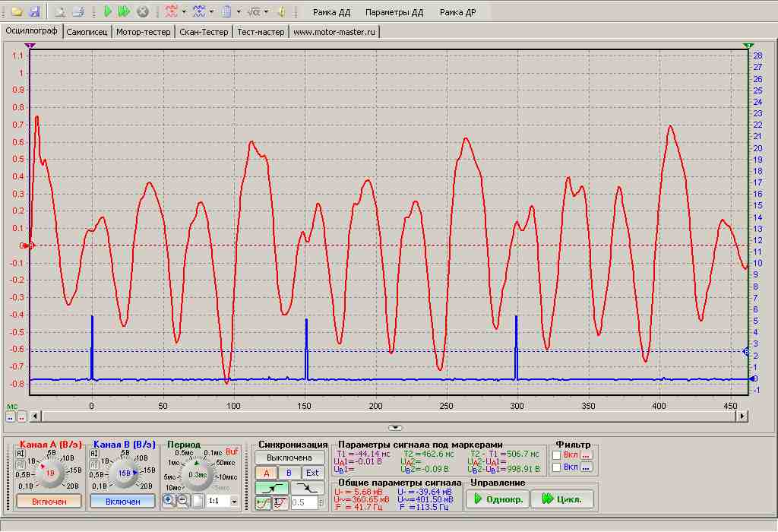This screenshot has height=532, width=778.
Task: Select rising-edge trigger slope
Action: (271, 489)
